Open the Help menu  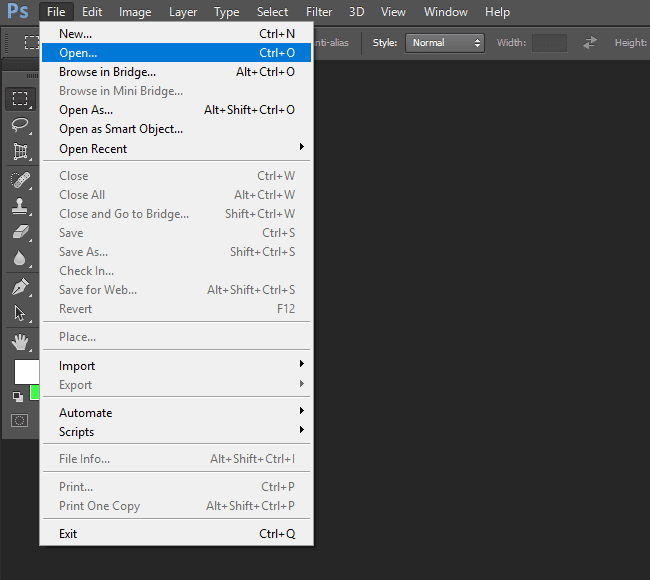[497, 12]
